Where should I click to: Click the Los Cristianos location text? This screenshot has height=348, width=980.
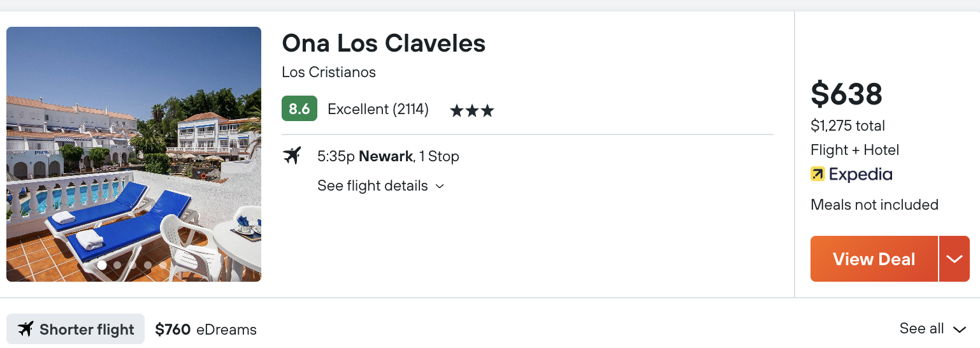[x=329, y=72]
